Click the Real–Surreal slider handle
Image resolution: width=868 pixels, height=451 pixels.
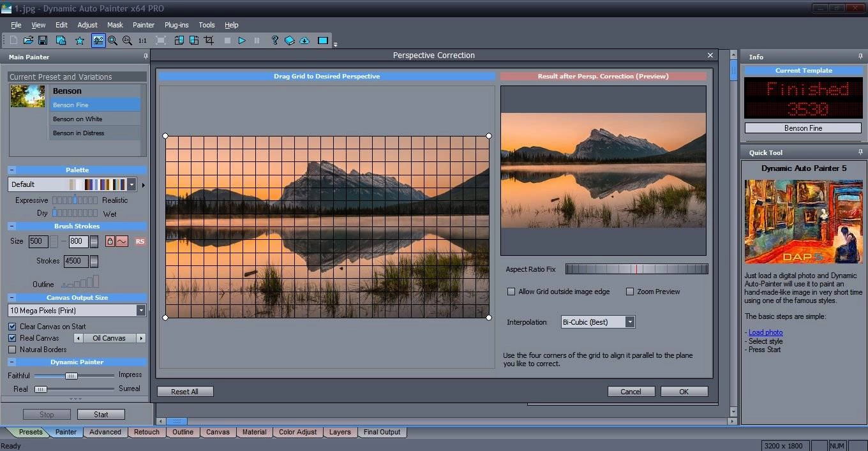(40, 389)
